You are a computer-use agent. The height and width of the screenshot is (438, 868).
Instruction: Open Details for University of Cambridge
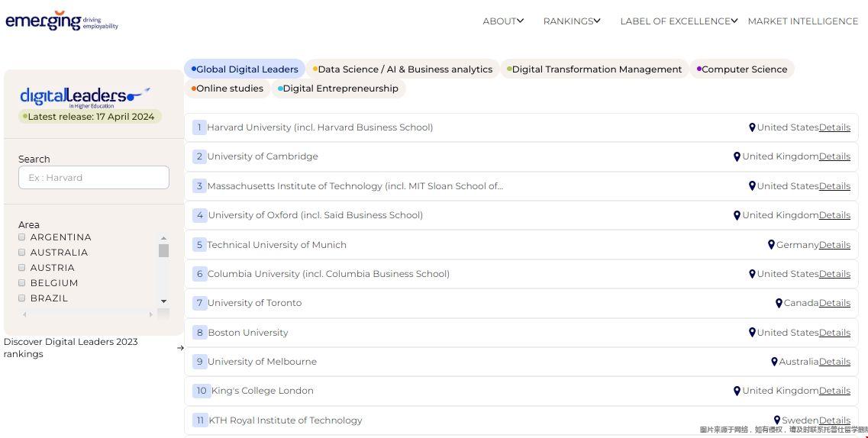point(834,156)
